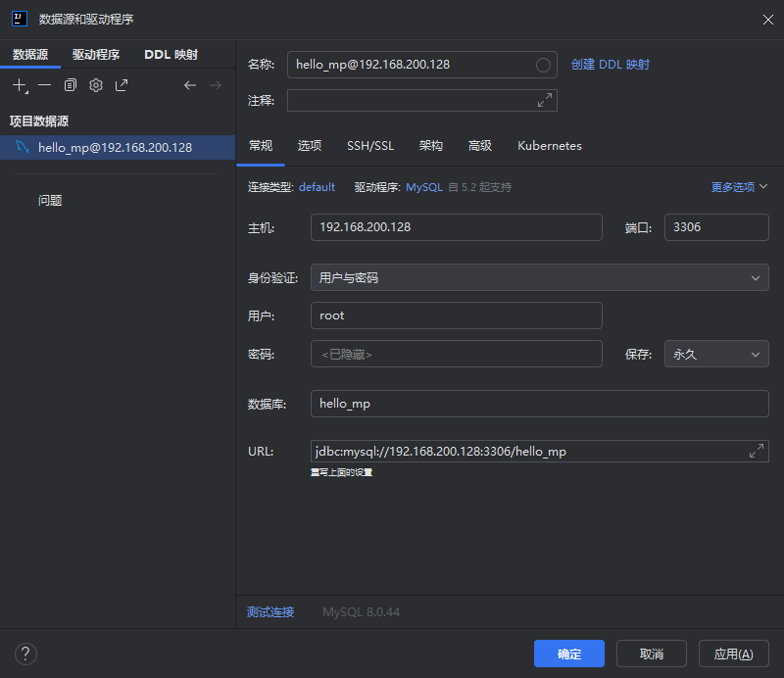The width and height of the screenshot is (784, 678).
Task: Click the 用户 field containing root
Action: pyautogui.click(x=457, y=315)
